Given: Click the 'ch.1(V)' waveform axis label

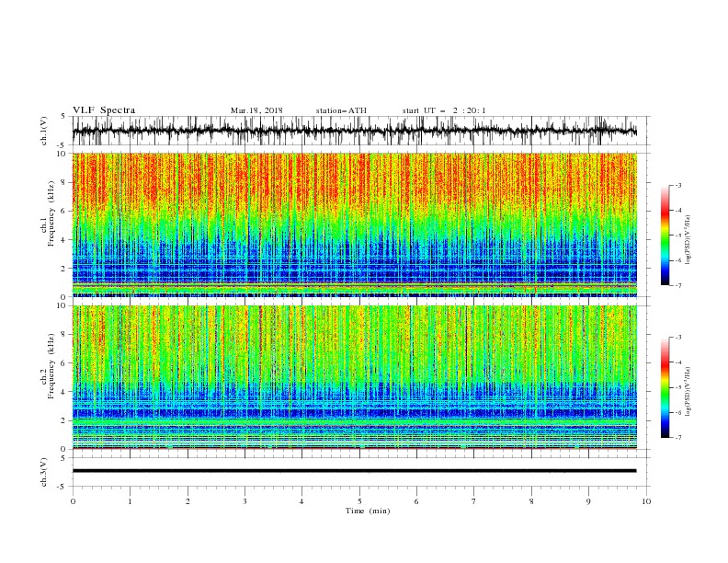Looking at the screenshot, I should click(x=44, y=131).
